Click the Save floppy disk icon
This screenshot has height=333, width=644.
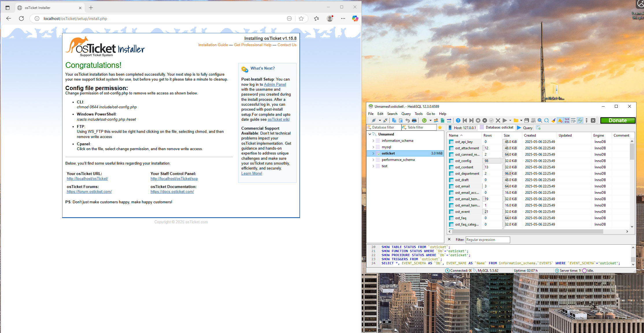[x=526, y=120]
